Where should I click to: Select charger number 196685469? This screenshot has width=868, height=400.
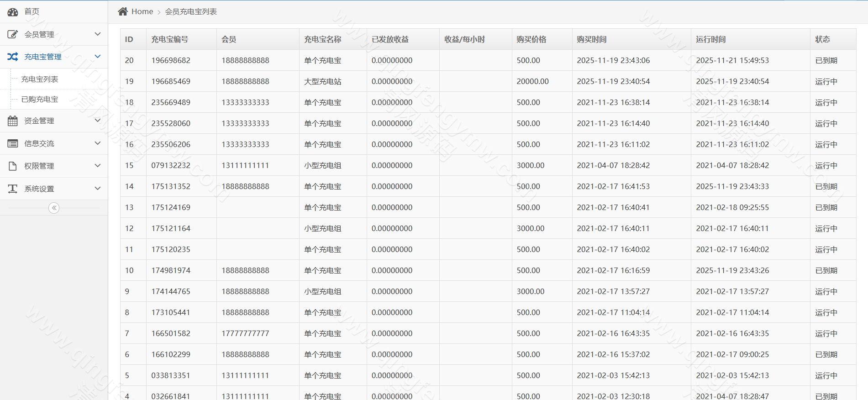[171, 81]
